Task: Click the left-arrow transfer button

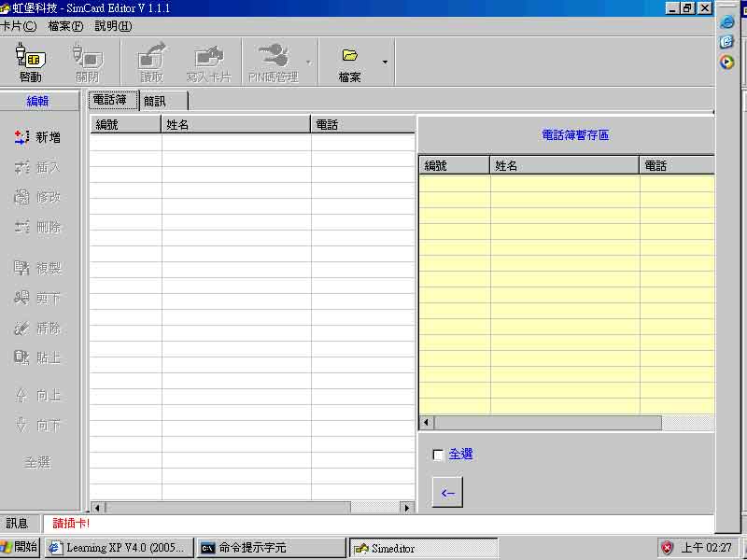Action: pos(446,492)
